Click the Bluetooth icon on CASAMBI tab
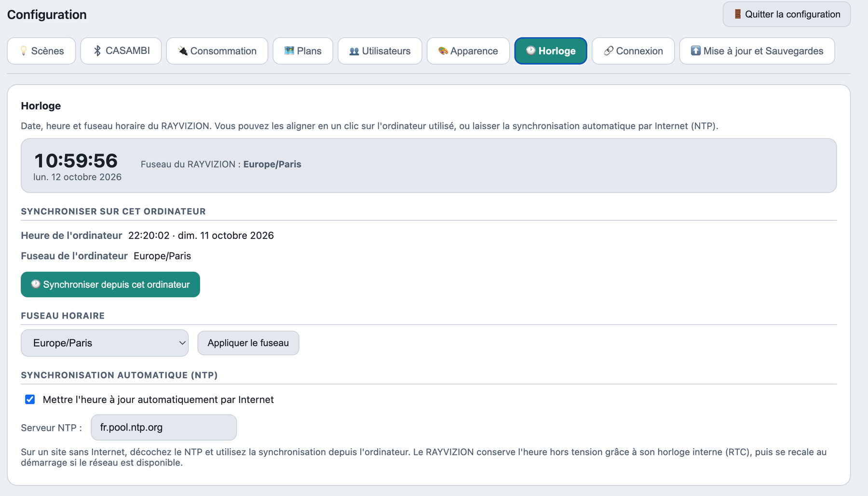Image resolution: width=868 pixels, height=496 pixels. [97, 51]
